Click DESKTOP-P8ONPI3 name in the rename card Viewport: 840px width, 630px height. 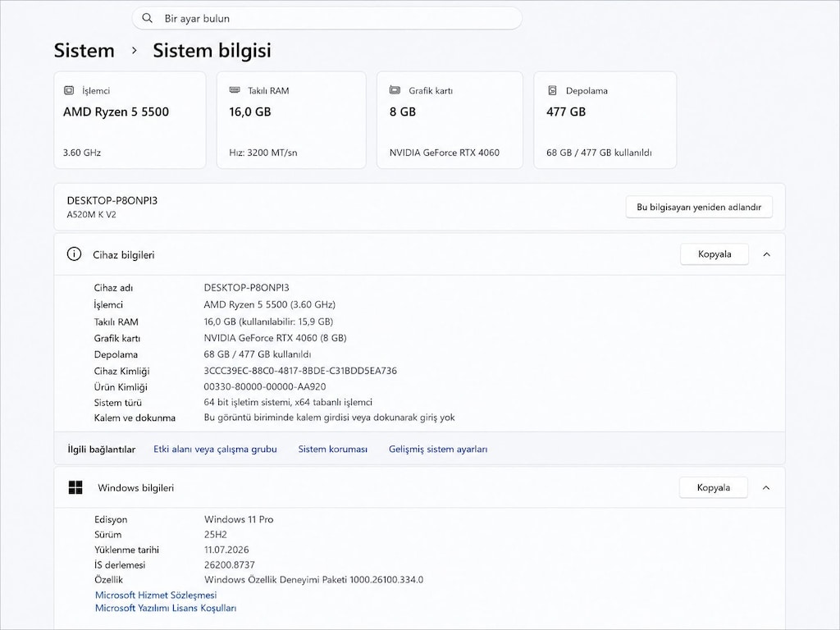point(112,200)
